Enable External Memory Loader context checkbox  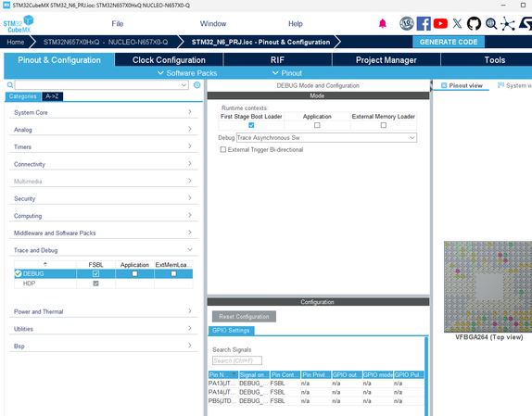click(x=384, y=125)
